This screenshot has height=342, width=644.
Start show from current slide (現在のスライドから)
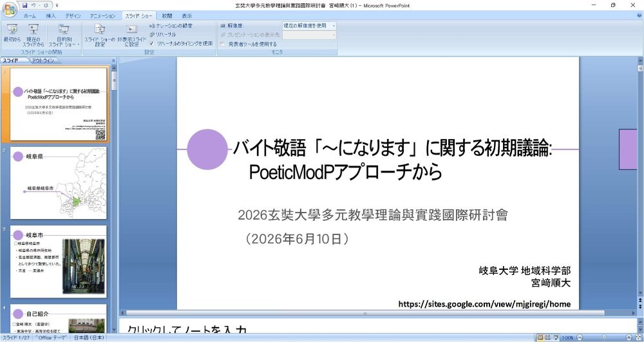click(33, 35)
